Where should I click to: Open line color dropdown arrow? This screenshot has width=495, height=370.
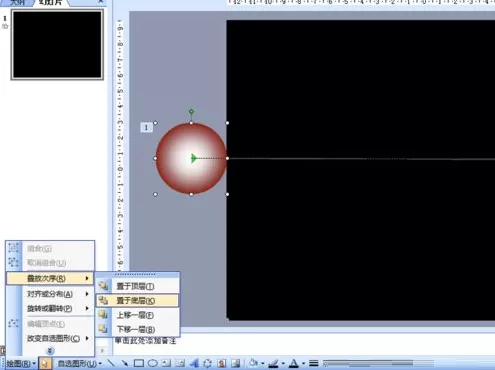(x=283, y=363)
